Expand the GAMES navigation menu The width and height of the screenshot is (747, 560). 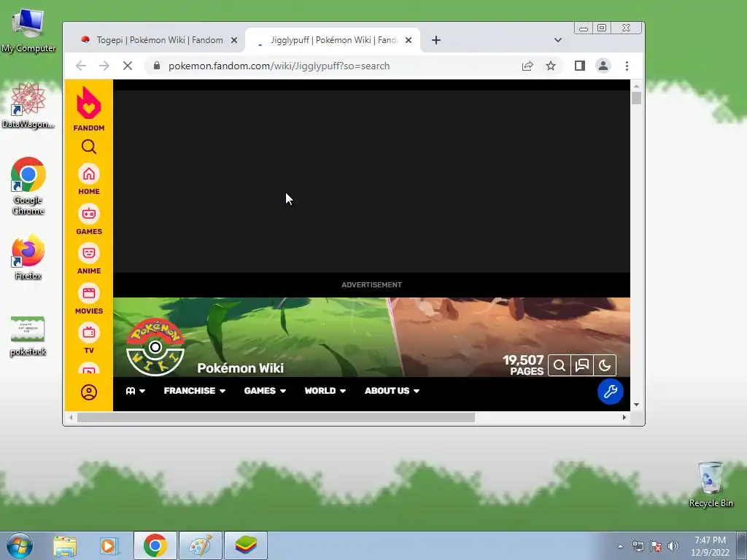click(x=265, y=391)
